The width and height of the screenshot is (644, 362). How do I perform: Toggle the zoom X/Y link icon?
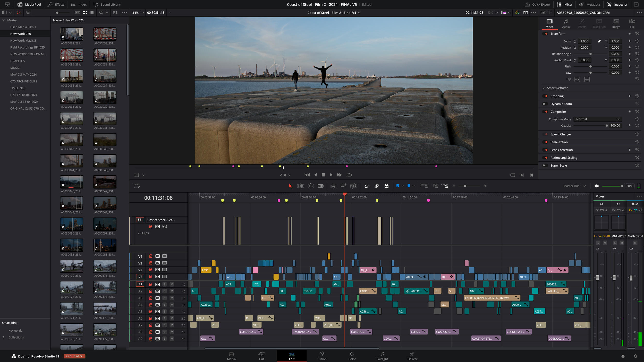(599, 41)
